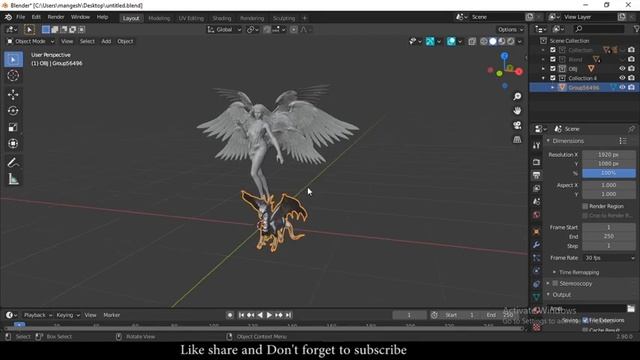Play animation forward
Screen dimensions: 640x360
click(269, 315)
